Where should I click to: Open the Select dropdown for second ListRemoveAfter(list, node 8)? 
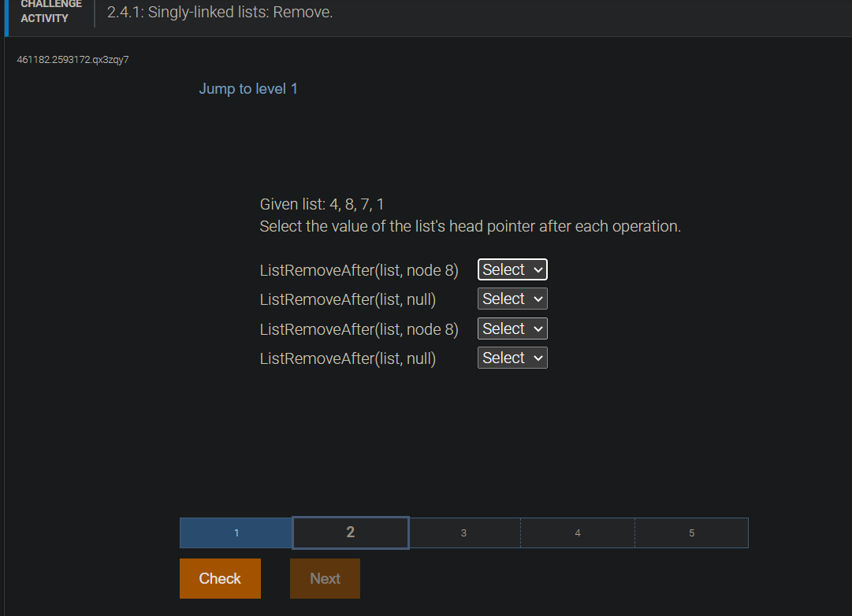click(512, 328)
